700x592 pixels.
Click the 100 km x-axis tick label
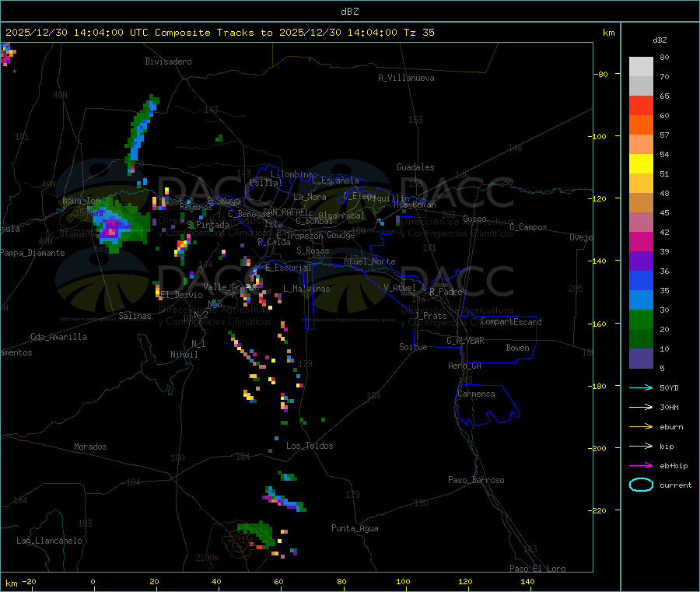coord(403,581)
